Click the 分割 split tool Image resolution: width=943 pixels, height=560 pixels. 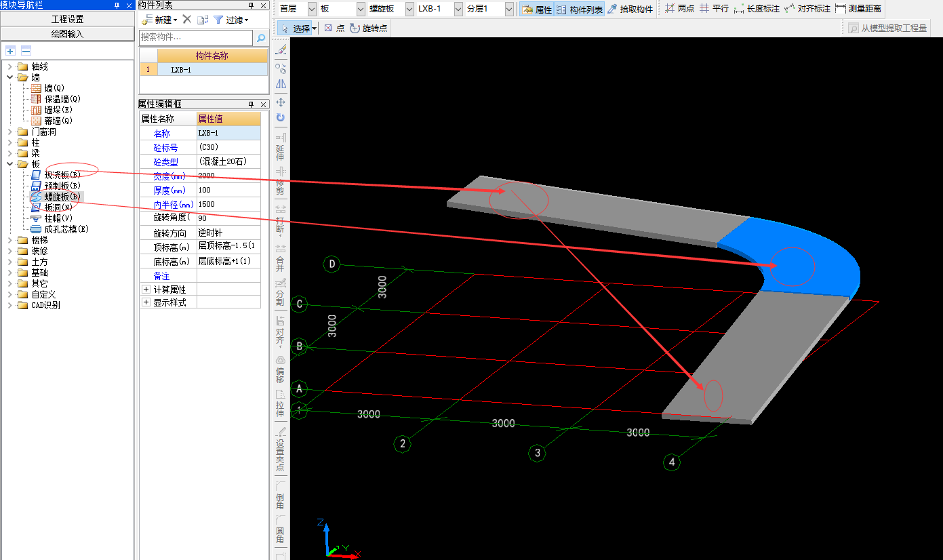(281, 293)
